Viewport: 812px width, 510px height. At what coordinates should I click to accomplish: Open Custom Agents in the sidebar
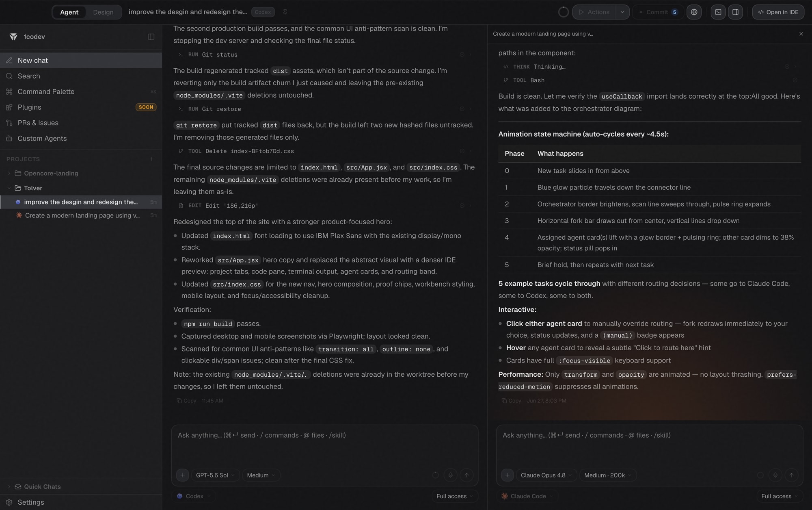pyautogui.click(x=81, y=138)
